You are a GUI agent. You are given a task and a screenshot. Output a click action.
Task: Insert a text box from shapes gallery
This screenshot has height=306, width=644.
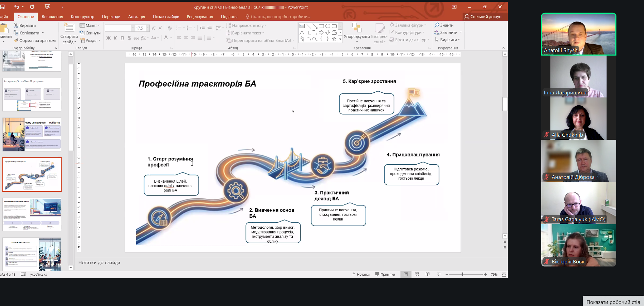pyautogui.click(x=302, y=26)
